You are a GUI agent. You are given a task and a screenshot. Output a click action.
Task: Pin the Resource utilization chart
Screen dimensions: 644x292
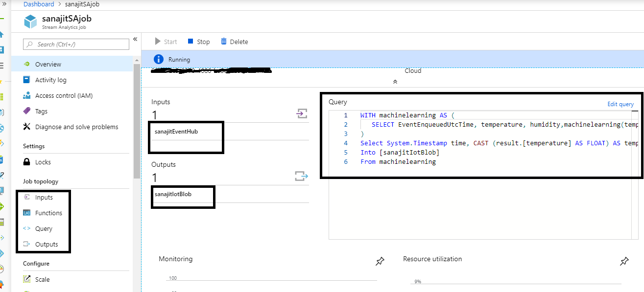coord(624,261)
